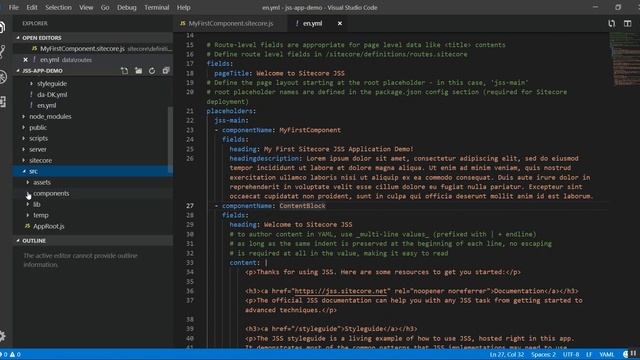Click UTF-8 encoding in status bar
640x360 pixels.
[571, 354]
